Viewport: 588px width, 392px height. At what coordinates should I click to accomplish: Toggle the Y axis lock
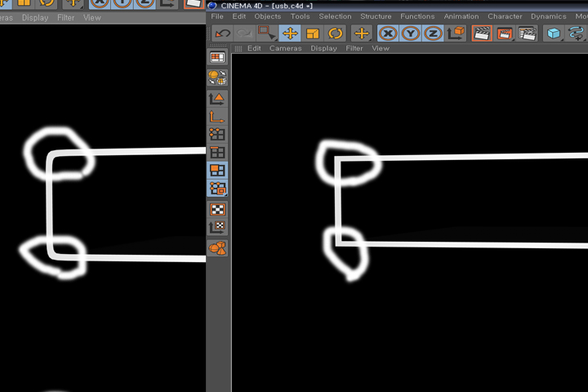[x=411, y=33]
